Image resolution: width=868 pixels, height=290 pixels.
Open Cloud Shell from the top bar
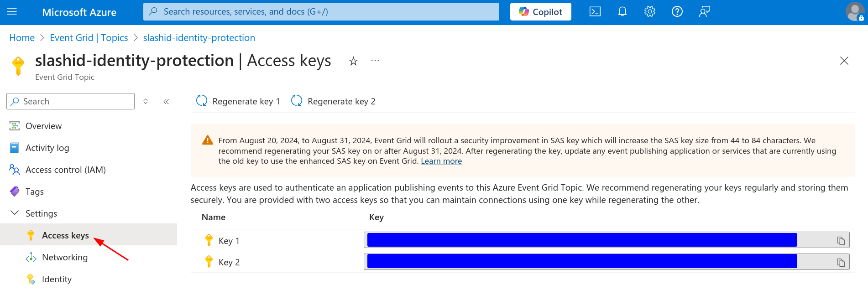(595, 11)
